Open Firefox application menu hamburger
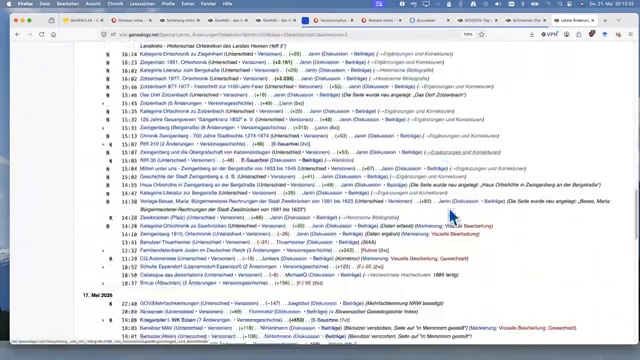 631,35
